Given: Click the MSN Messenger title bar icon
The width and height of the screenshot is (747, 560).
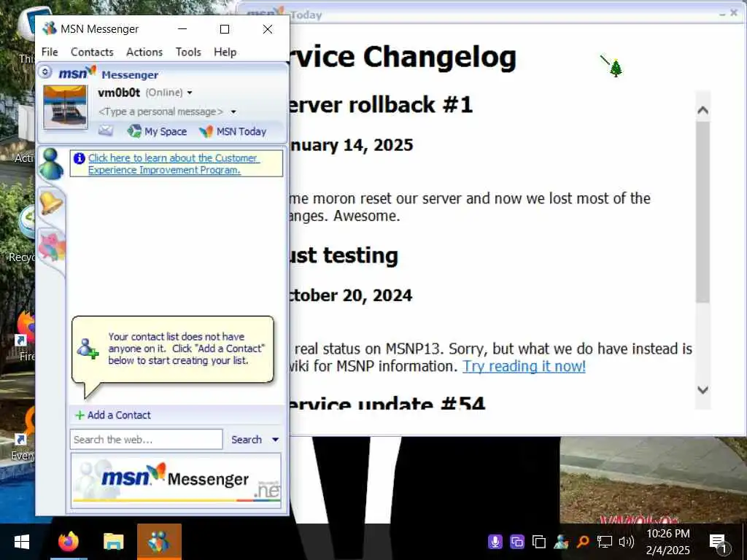Looking at the screenshot, I should (x=49, y=29).
